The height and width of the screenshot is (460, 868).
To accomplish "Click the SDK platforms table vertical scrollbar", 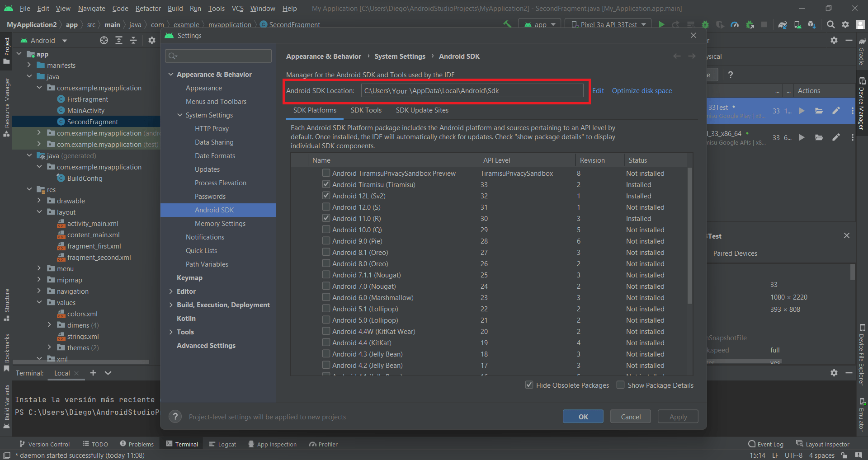I will 690,235.
